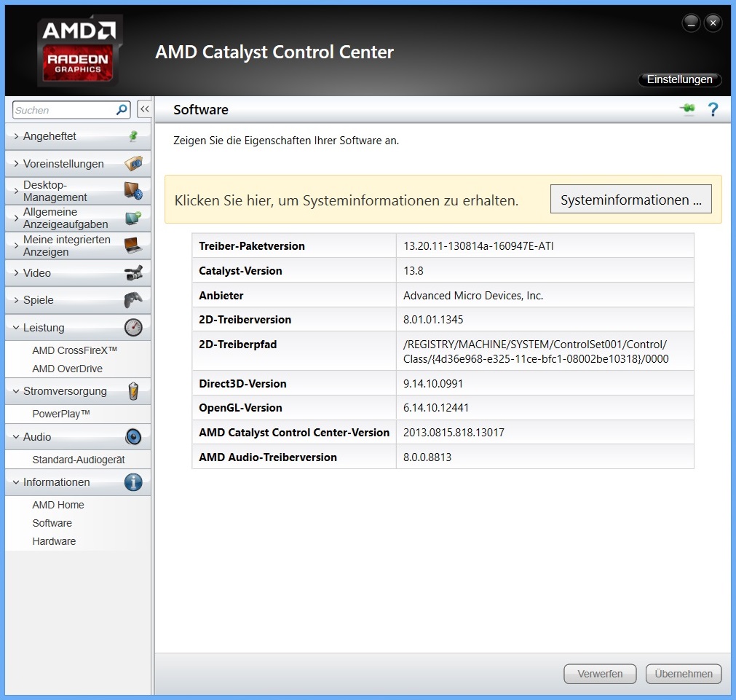
Task: Select 2D-Treiberversion value 8.01.01.1345
Action: tap(432, 320)
